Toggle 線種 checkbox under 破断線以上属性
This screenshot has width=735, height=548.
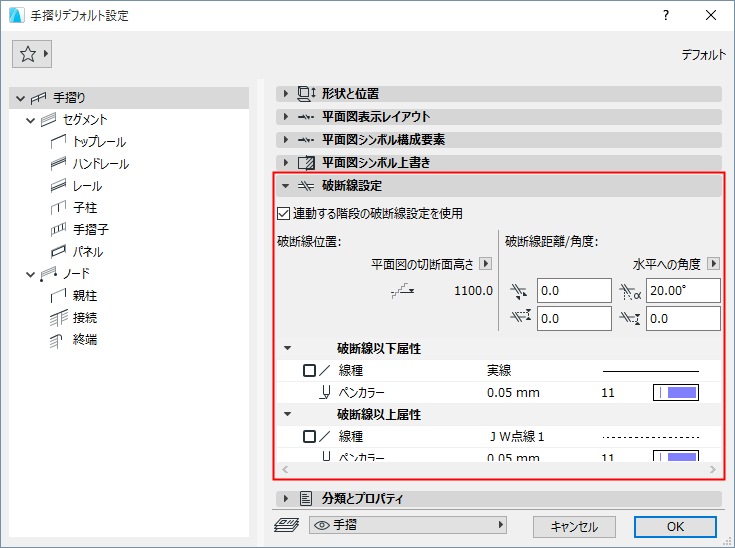pos(309,436)
